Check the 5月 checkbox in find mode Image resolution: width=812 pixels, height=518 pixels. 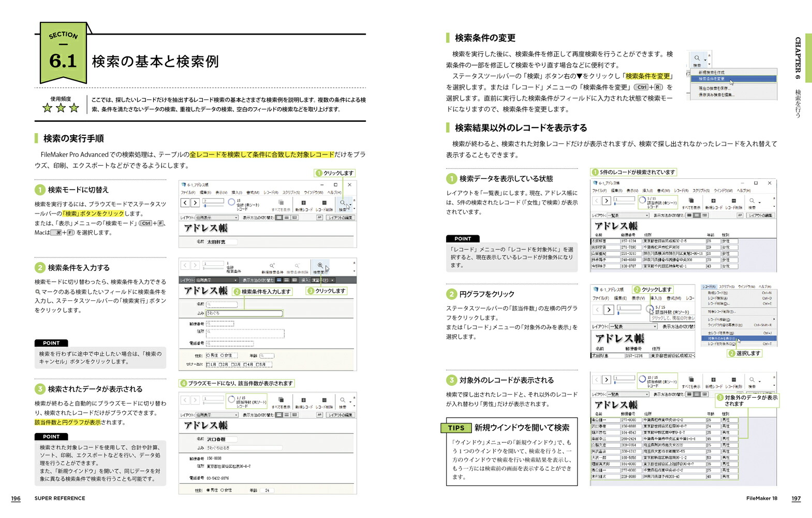257,365
